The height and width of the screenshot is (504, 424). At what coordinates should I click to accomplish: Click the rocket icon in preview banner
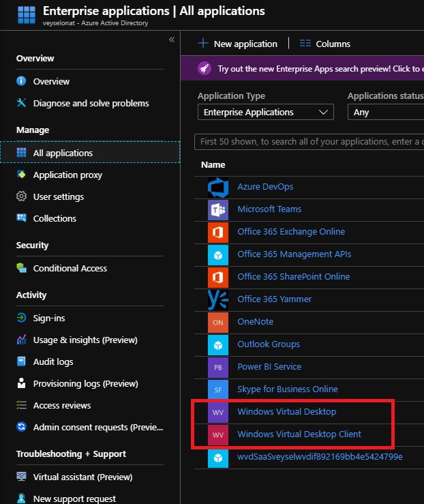[x=205, y=68]
